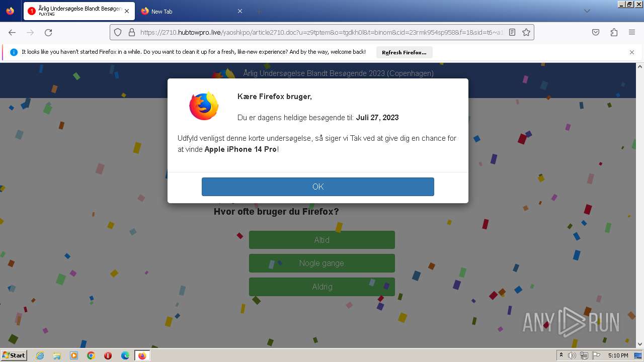Toggle reader view icon in address bar
The image size is (644, 362).
pos(512,32)
